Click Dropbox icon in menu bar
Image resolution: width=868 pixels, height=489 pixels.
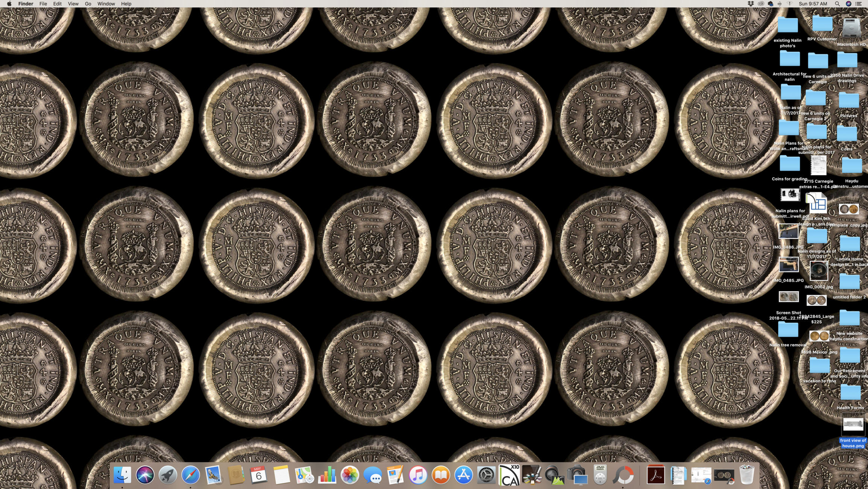751,4
